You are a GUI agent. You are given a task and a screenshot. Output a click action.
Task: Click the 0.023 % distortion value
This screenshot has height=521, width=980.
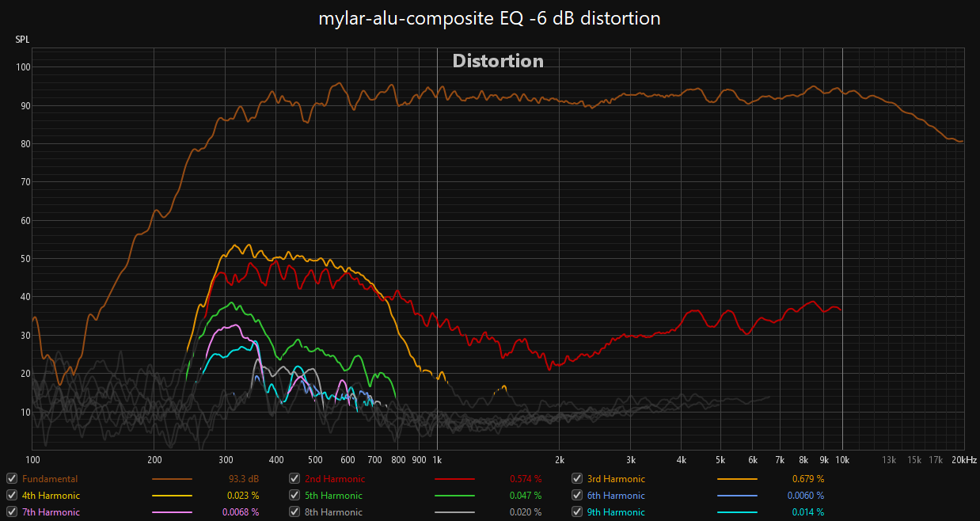click(x=243, y=496)
